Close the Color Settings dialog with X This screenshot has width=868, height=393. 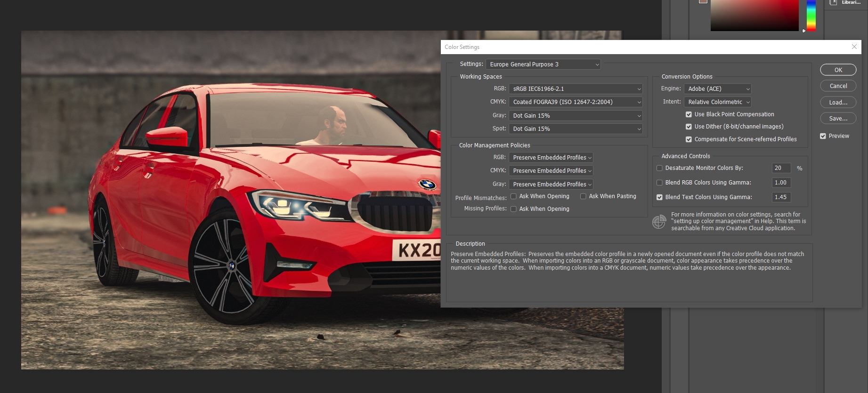coord(854,47)
